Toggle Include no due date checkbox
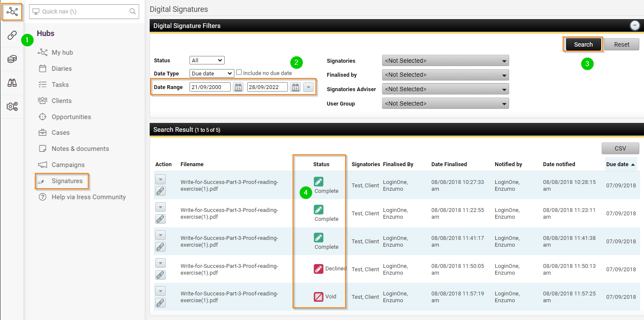The image size is (644, 320). coord(239,72)
